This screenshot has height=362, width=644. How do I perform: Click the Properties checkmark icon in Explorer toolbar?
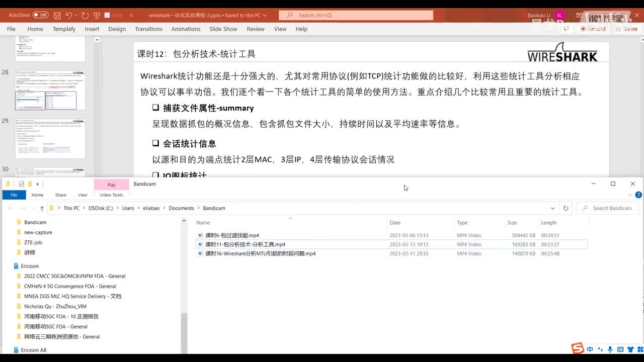point(22,184)
